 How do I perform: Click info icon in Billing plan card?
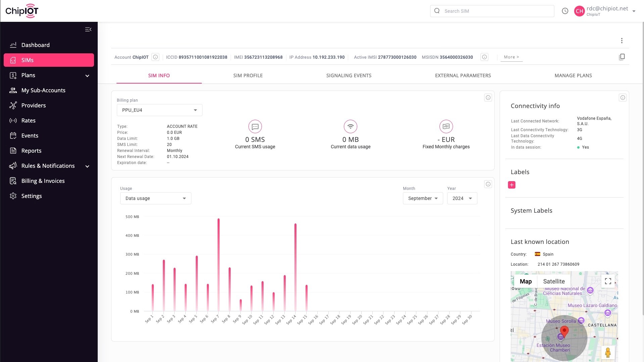click(488, 98)
